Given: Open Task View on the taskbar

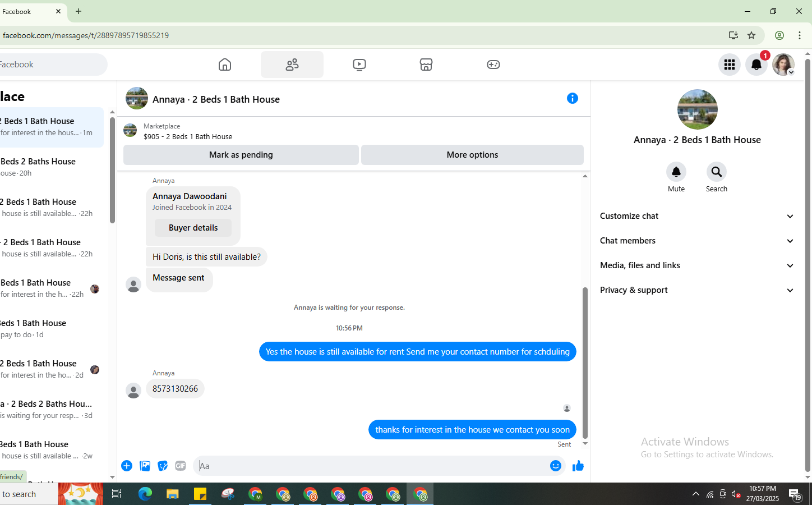Looking at the screenshot, I should coord(117,494).
